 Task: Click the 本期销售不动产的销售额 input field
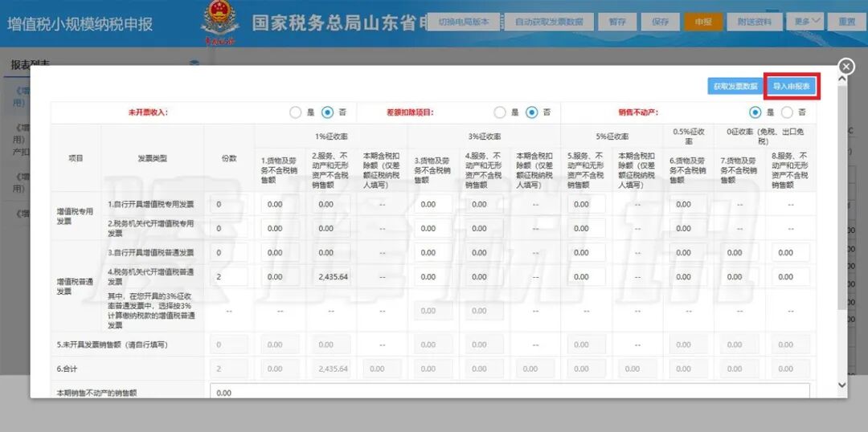(x=510, y=392)
